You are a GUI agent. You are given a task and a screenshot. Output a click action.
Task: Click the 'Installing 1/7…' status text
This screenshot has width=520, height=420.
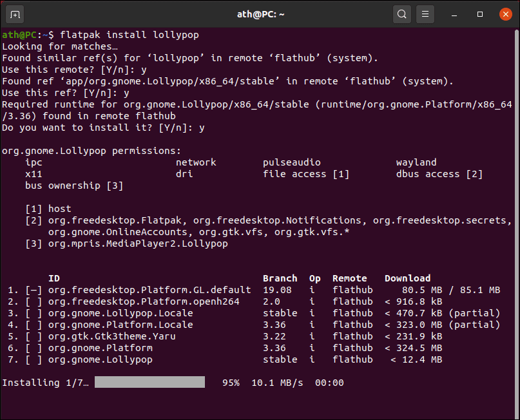point(46,383)
